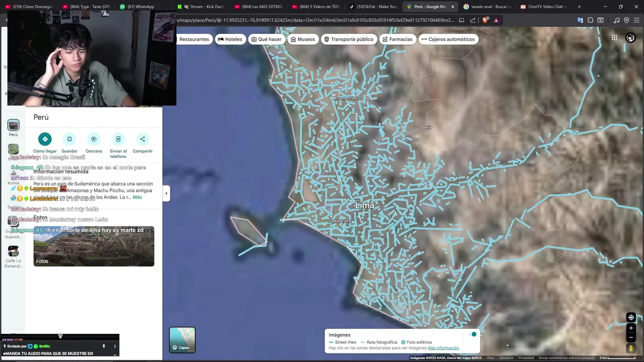Switch to OmeTV Video Chat tab

(545, 7)
